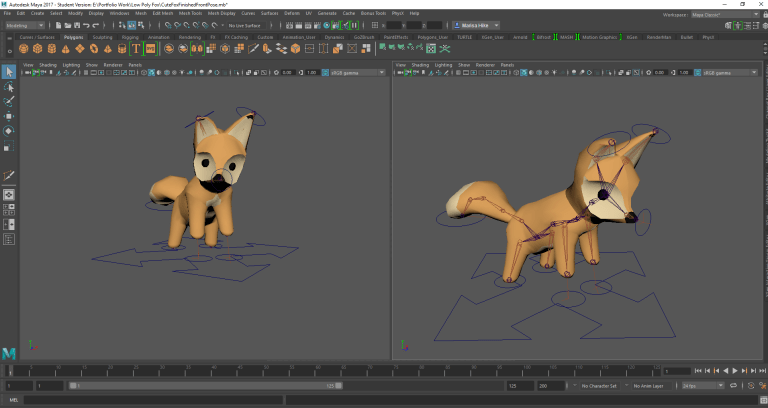Open the No Live Surface field
768x408 pixels.
[245, 25]
